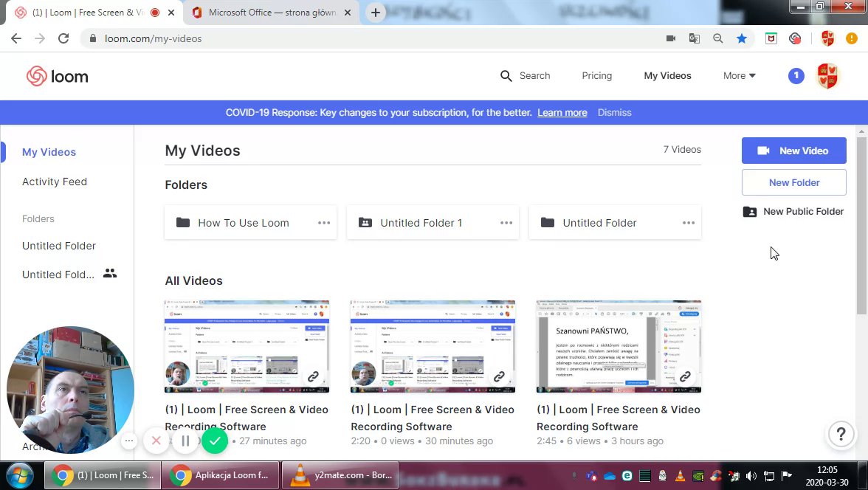Open options for Untitled Folder 1
This screenshot has width=868, height=490.
tap(506, 223)
